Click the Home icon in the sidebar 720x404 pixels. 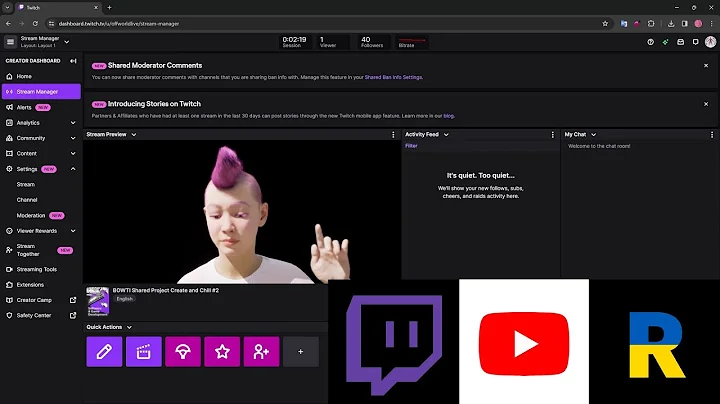9,76
